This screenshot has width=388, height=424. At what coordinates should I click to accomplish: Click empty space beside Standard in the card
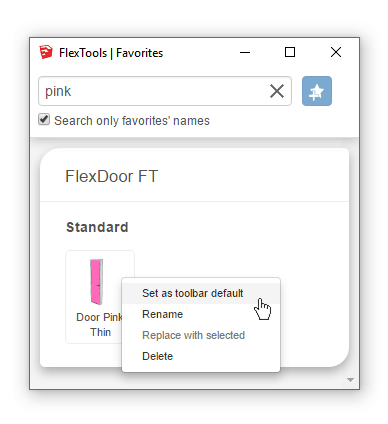tap(233, 227)
